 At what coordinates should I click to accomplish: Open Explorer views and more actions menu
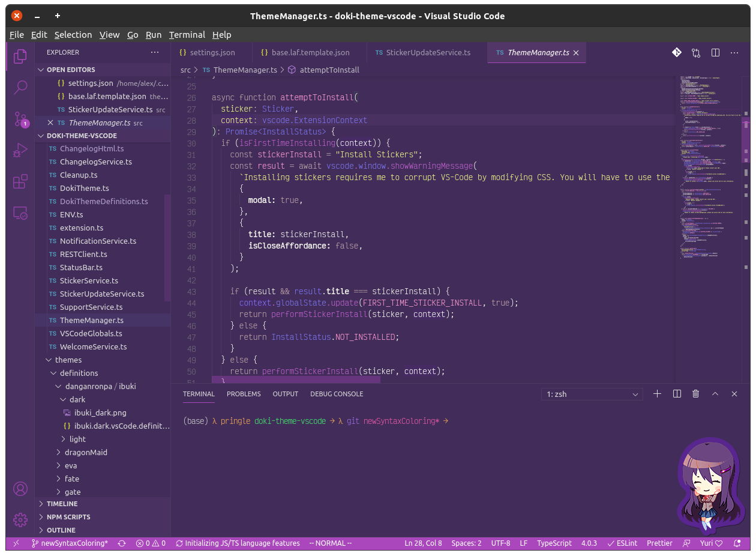[155, 52]
